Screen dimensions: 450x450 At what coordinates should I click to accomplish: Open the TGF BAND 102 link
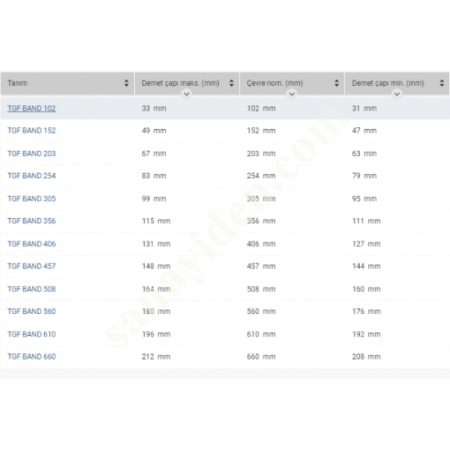point(32,108)
